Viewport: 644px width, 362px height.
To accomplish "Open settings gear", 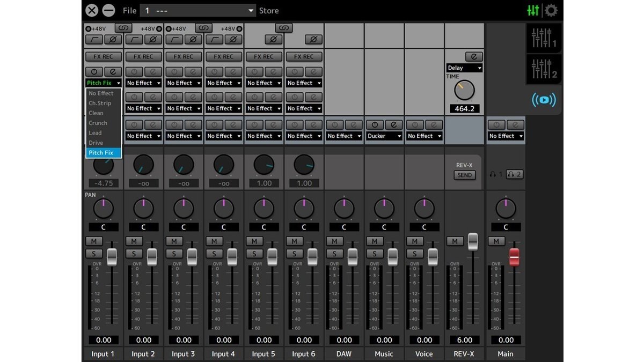I will point(551,10).
